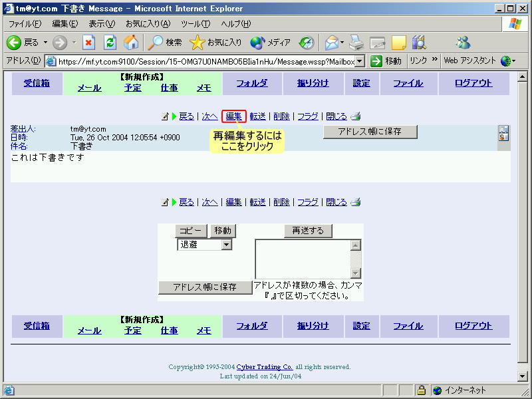532x399 pixels.
Task: Click the Refresh page icon
Action: click(110, 43)
